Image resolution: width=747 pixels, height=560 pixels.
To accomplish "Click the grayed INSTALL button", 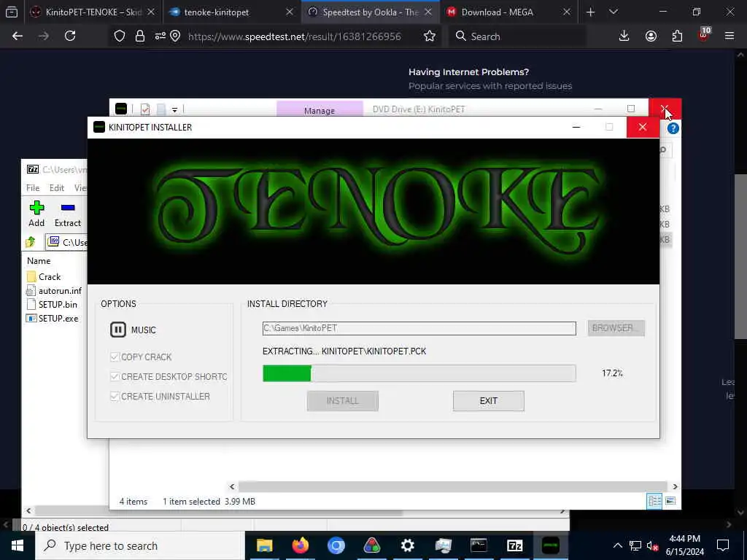I will click(x=343, y=401).
